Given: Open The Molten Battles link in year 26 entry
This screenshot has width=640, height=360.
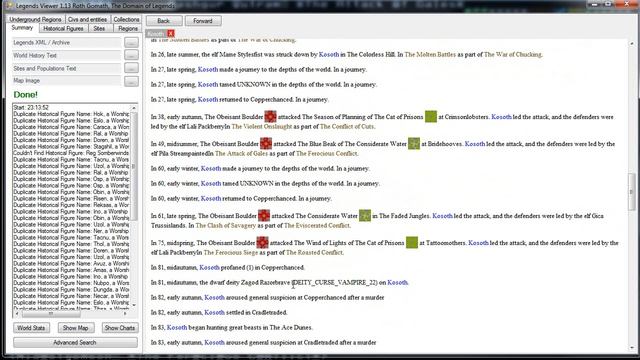Looking at the screenshot, I should pyautogui.click(x=430, y=54).
